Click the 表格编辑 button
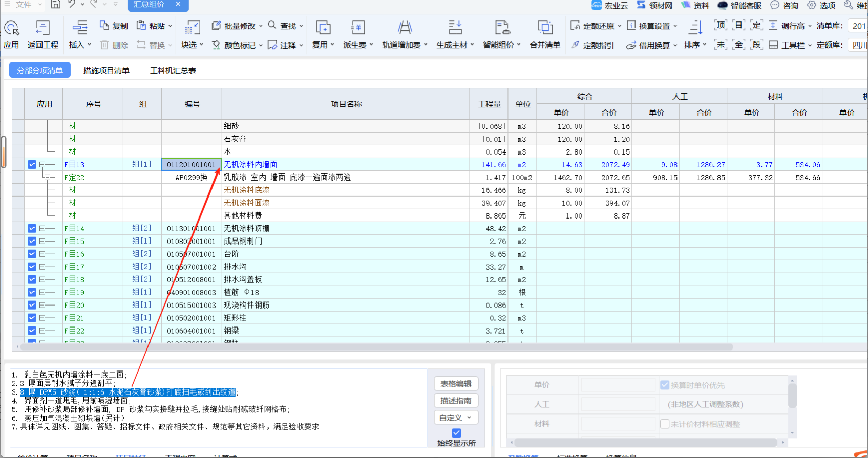This screenshot has width=868, height=458. point(456,384)
